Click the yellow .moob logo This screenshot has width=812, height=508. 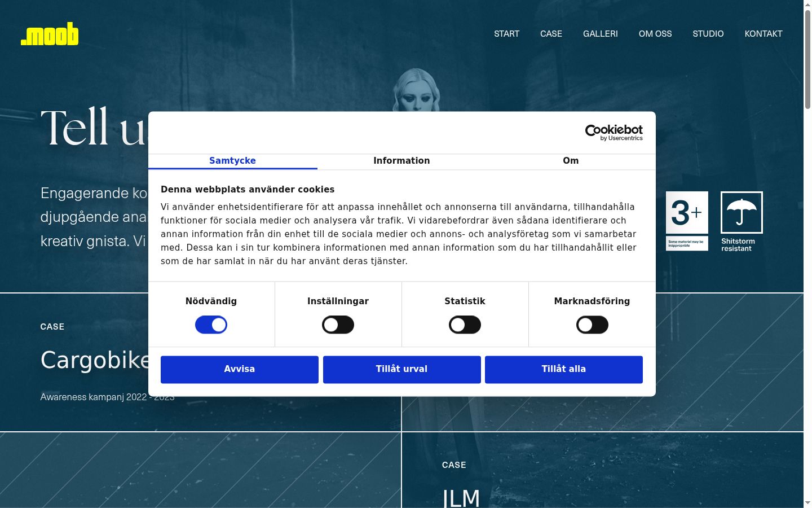50,34
